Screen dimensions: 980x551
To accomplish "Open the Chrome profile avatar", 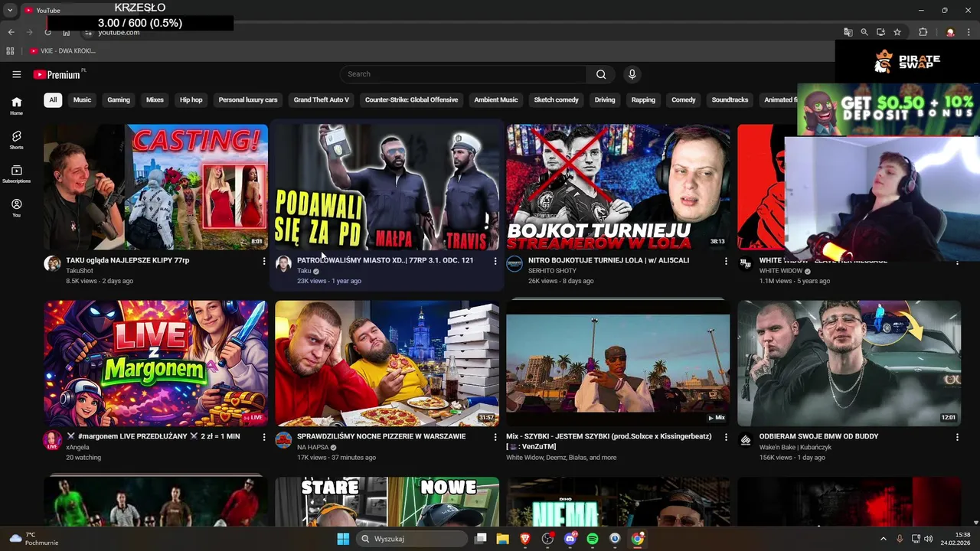I will (950, 32).
